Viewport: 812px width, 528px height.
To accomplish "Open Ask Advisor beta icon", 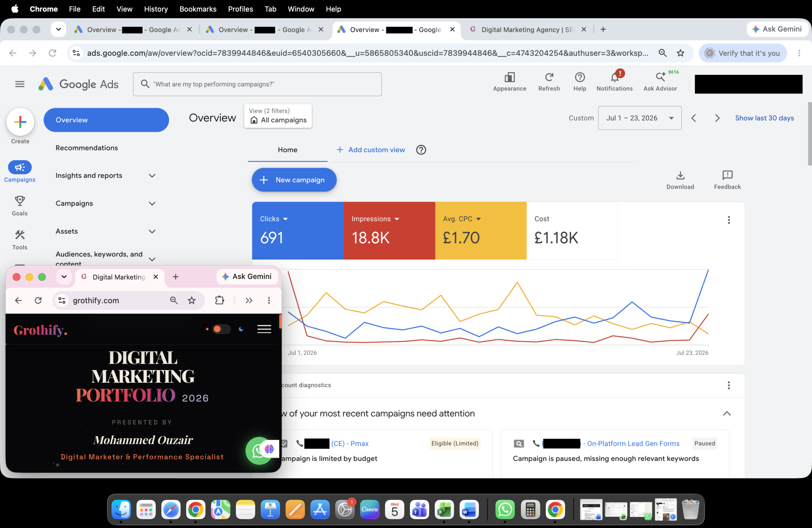I will [x=660, y=77].
